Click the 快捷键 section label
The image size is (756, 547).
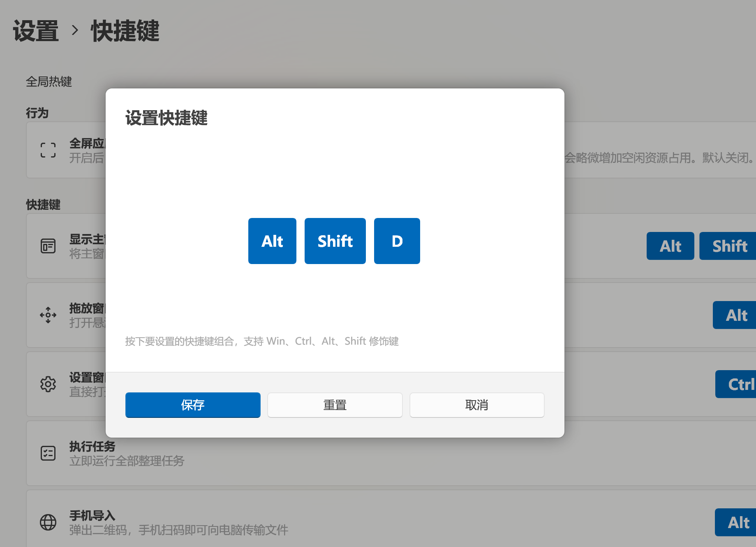click(x=43, y=204)
